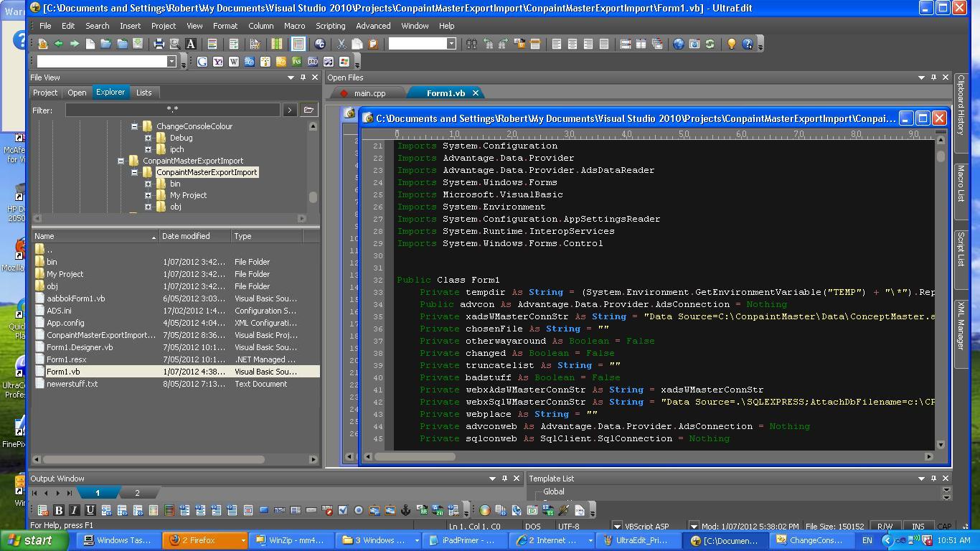Select newerstuff.txt in the file list
This screenshot has height=551, width=980.
(x=72, y=384)
